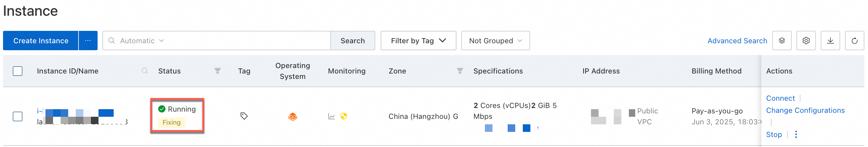Open the more options next to Create Instance
This screenshot has height=147, width=868.
tap(88, 41)
